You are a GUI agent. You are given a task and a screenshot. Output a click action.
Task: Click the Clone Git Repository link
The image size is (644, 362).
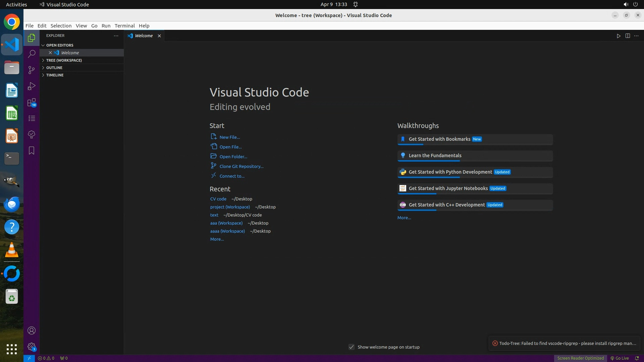pyautogui.click(x=241, y=166)
